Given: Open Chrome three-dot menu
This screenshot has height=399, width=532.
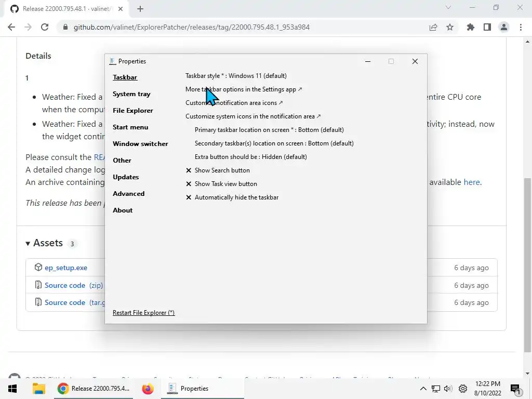Looking at the screenshot, I should pyautogui.click(x=521, y=27).
